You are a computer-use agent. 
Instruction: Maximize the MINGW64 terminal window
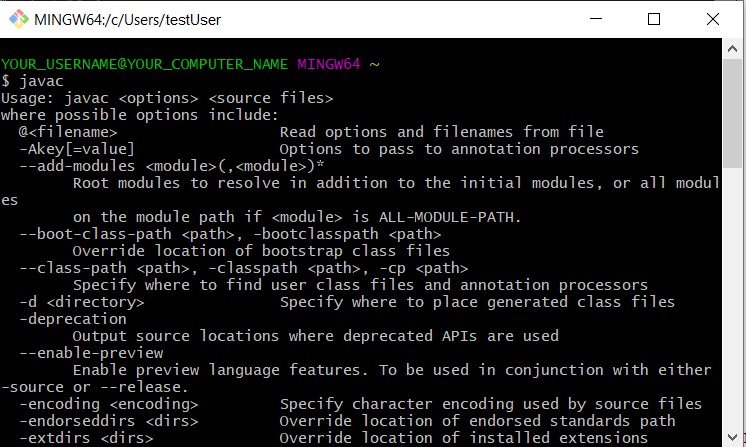(654, 19)
